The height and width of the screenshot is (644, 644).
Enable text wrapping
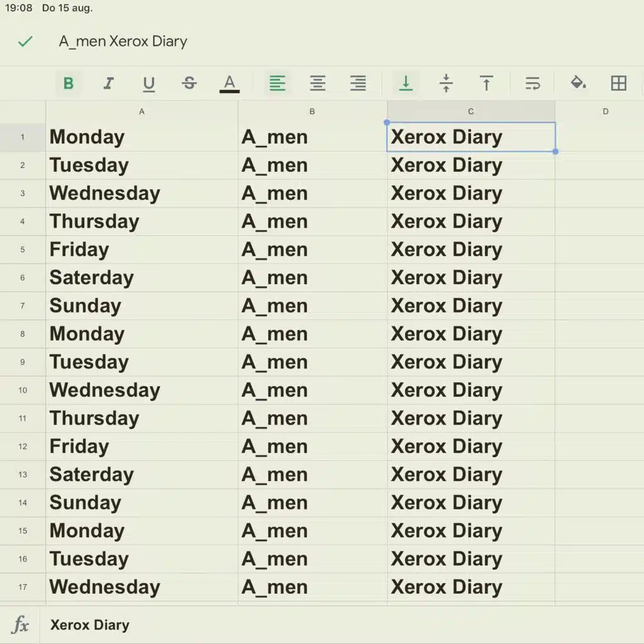point(532,84)
